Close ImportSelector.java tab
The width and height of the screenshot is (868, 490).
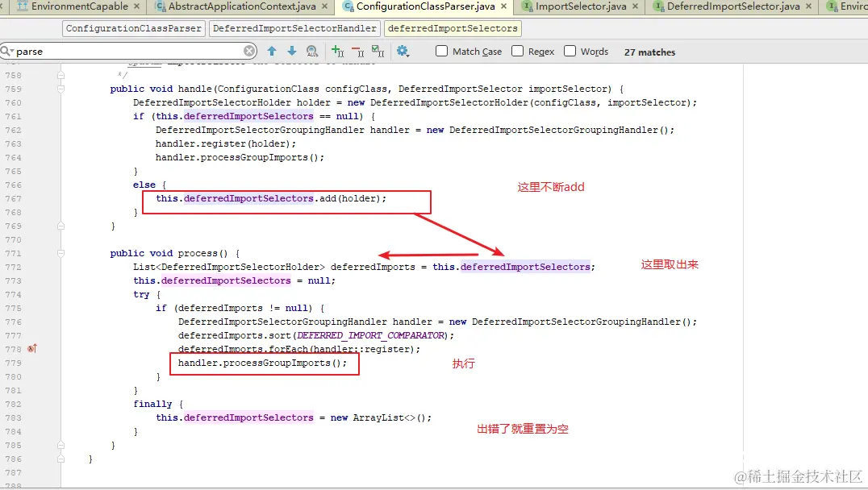635,6
